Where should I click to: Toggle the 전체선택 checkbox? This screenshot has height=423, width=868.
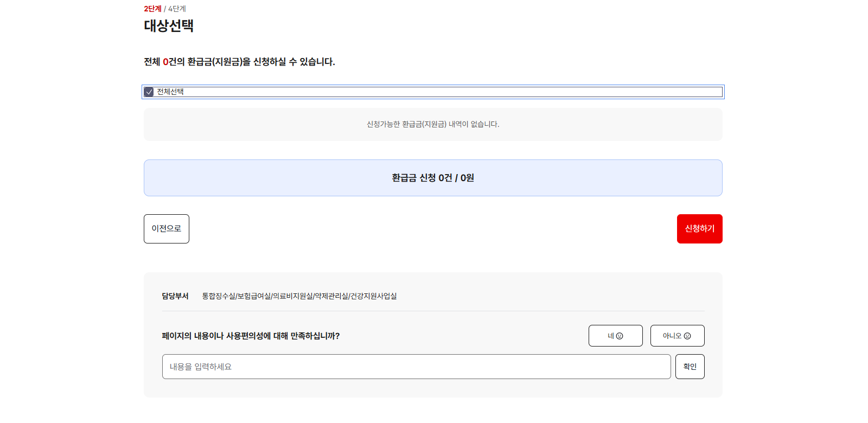coord(149,92)
